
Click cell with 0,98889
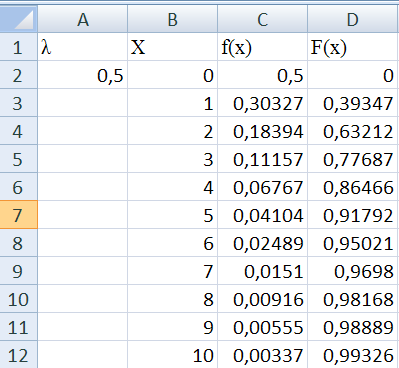353,327
